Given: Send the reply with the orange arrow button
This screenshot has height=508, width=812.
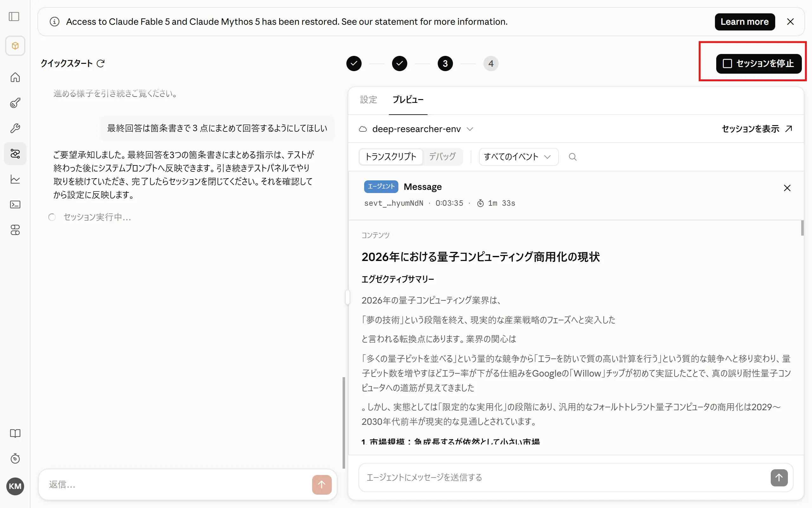Looking at the screenshot, I should click(321, 485).
